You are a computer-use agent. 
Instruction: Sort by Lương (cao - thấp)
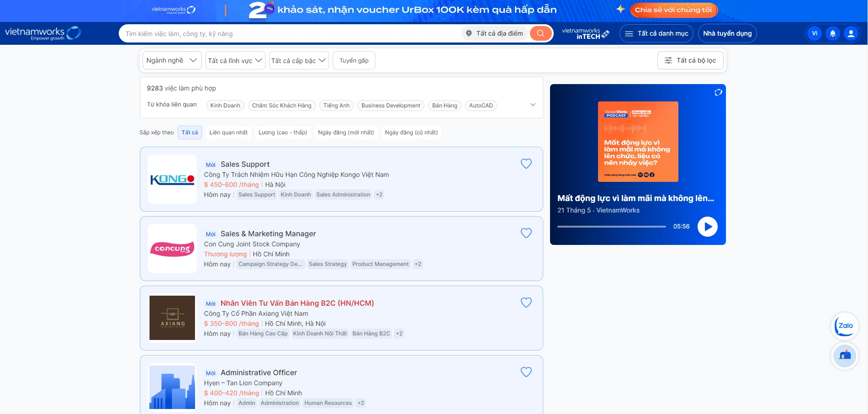tap(283, 133)
